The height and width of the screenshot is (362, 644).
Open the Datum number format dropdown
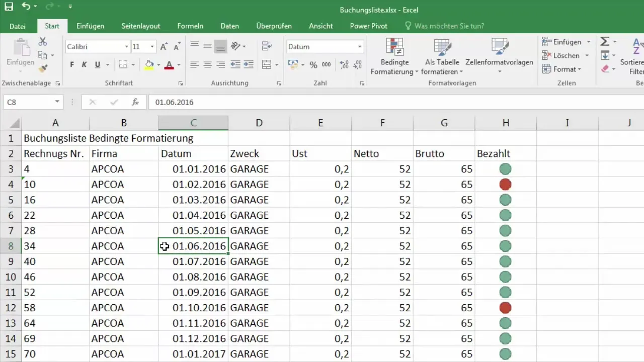pyautogui.click(x=360, y=47)
